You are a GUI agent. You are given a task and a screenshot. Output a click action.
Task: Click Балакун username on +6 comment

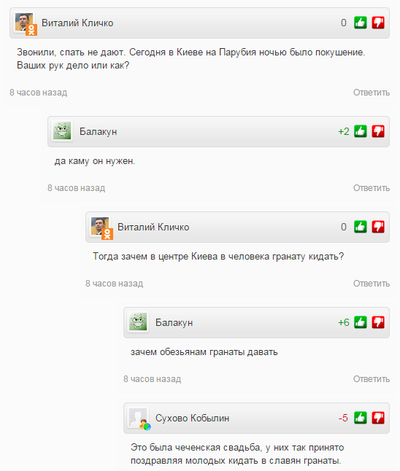(x=174, y=323)
